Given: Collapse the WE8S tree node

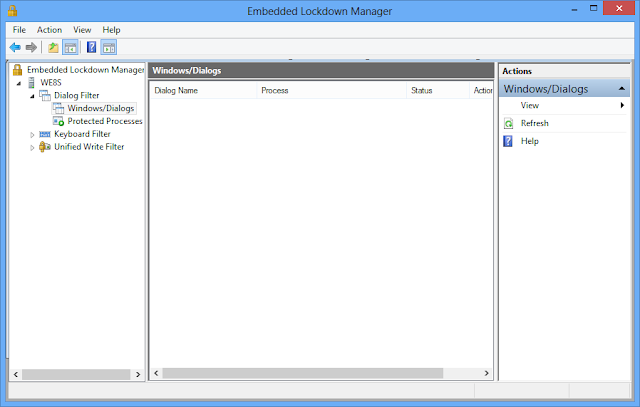Looking at the screenshot, I should (19, 83).
